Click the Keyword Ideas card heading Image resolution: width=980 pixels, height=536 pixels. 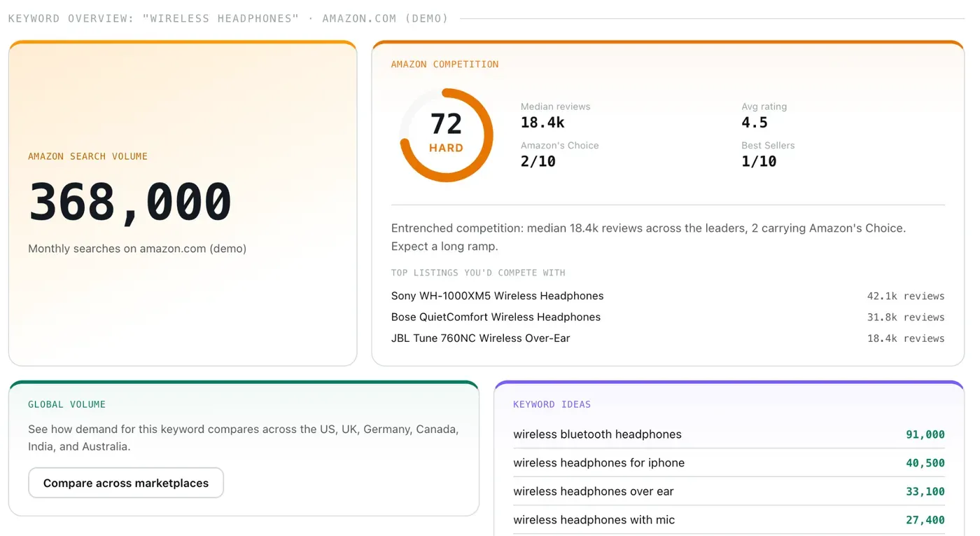tap(552, 404)
